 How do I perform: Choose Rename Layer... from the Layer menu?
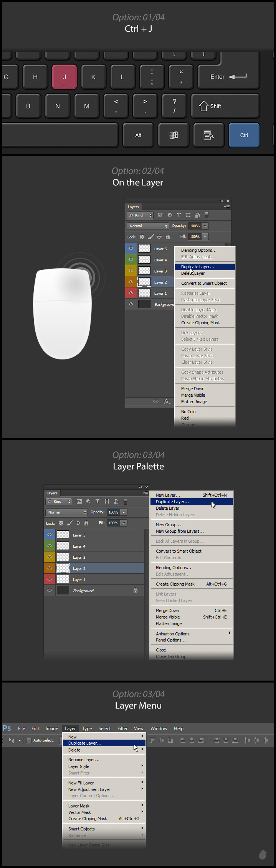tap(84, 760)
